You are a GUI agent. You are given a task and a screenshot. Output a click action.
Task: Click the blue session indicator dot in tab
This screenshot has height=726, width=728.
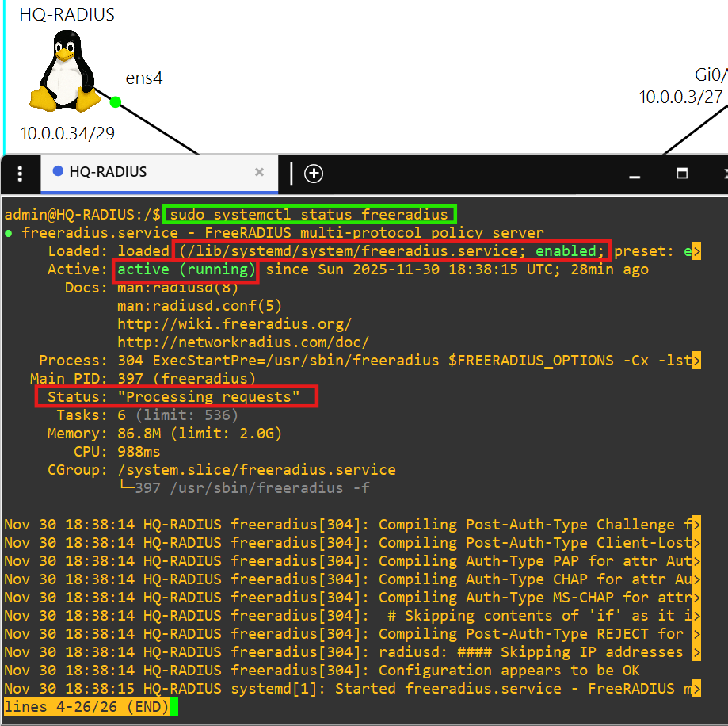pyautogui.click(x=57, y=172)
